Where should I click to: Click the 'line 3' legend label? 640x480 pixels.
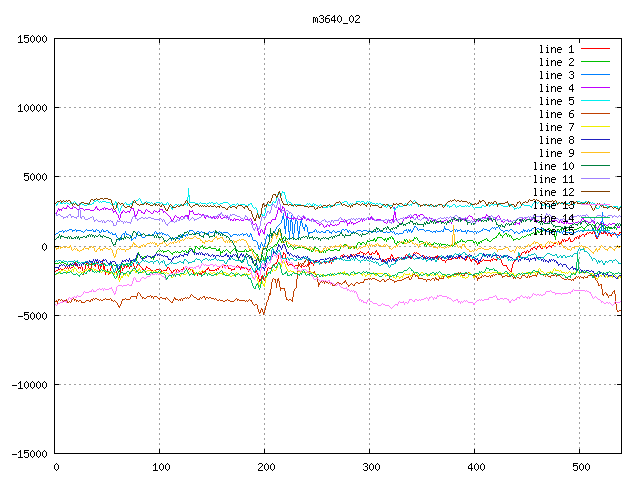click(x=556, y=75)
